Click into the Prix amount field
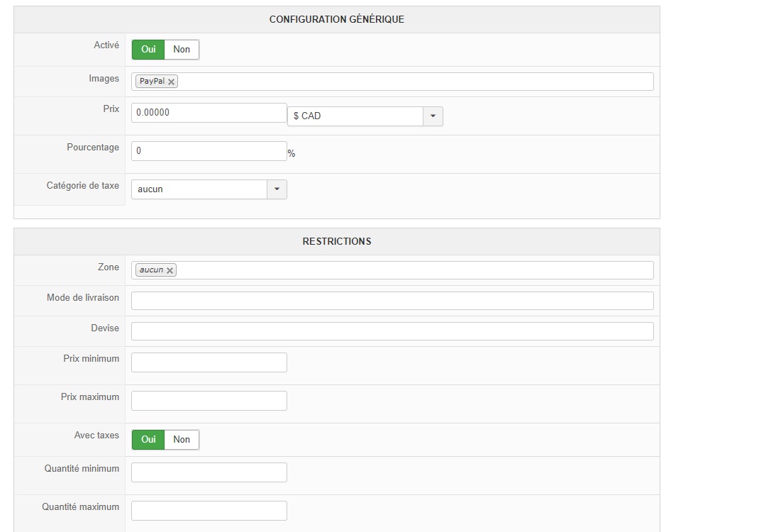This screenshot has width=766, height=532. [209, 113]
